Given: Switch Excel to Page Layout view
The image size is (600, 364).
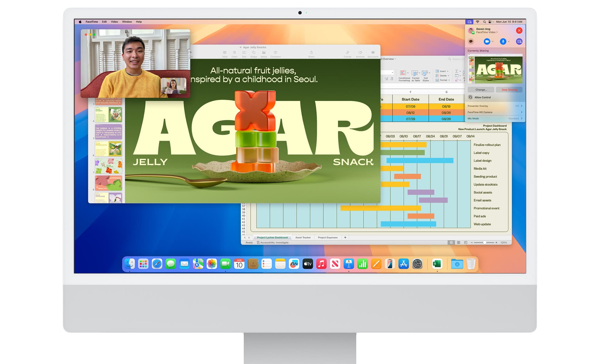Looking at the screenshot, I should click(x=459, y=242).
